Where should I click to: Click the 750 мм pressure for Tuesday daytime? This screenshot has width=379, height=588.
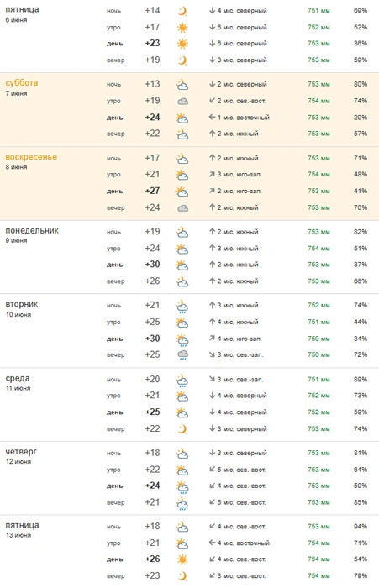[318, 339]
